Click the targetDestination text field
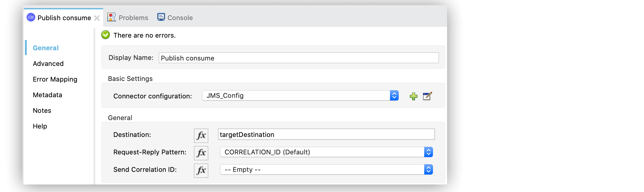The width and height of the screenshot is (644, 192). pyautogui.click(x=326, y=135)
